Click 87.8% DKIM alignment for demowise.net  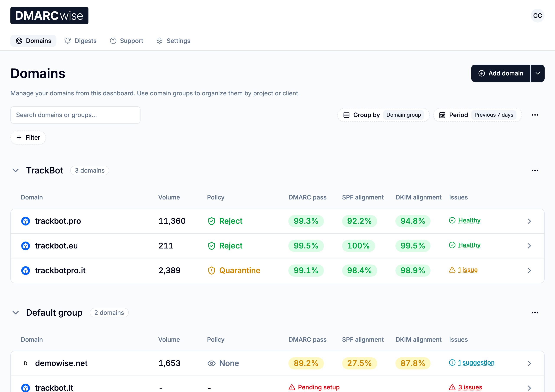[x=413, y=363]
